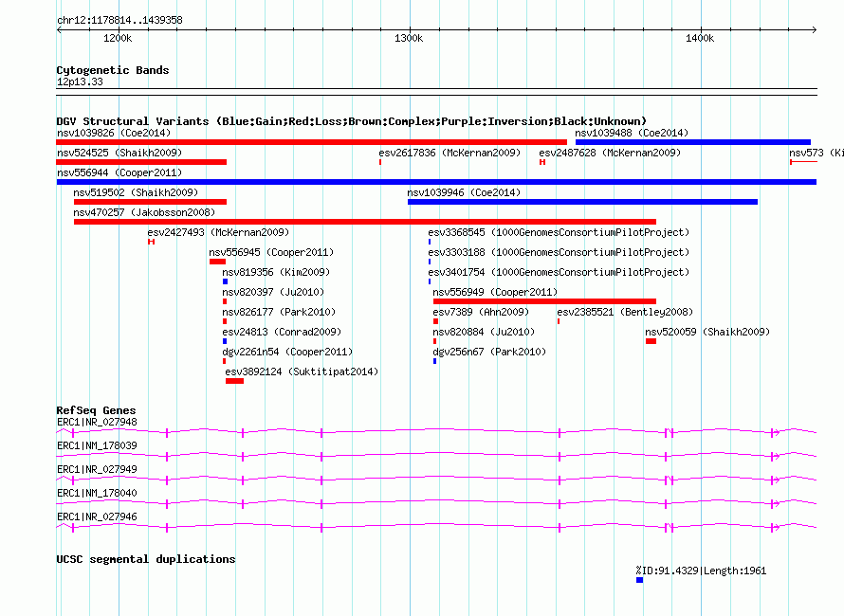844x616 pixels.
Task: Click nsv556949 (Cooper2011) label
Action: [x=495, y=292]
